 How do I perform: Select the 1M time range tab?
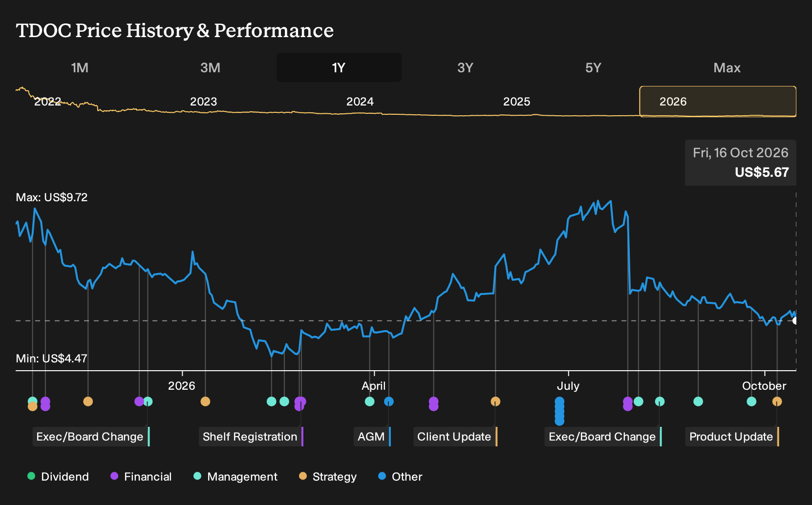point(80,67)
